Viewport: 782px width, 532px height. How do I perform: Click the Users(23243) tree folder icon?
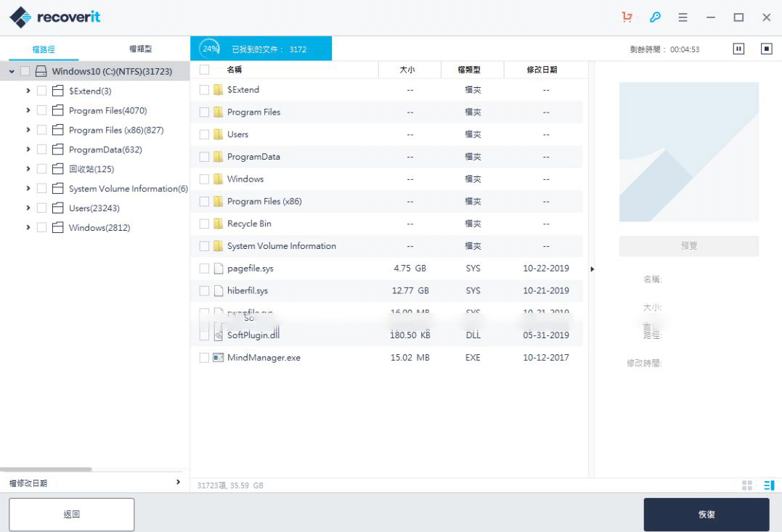[58, 208]
